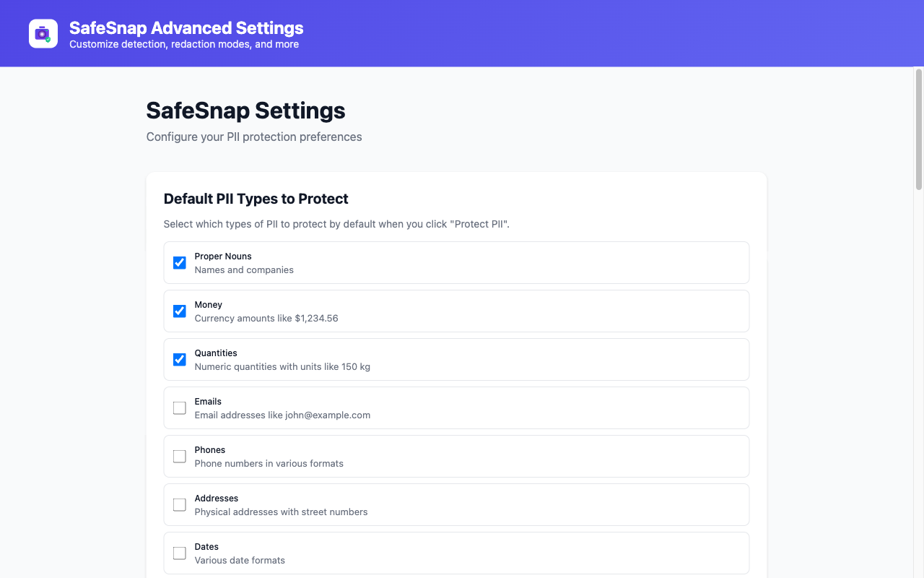The width and height of the screenshot is (924, 578).
Task: Disable the Money protection checkbox
Action: [x=180, y=311]
